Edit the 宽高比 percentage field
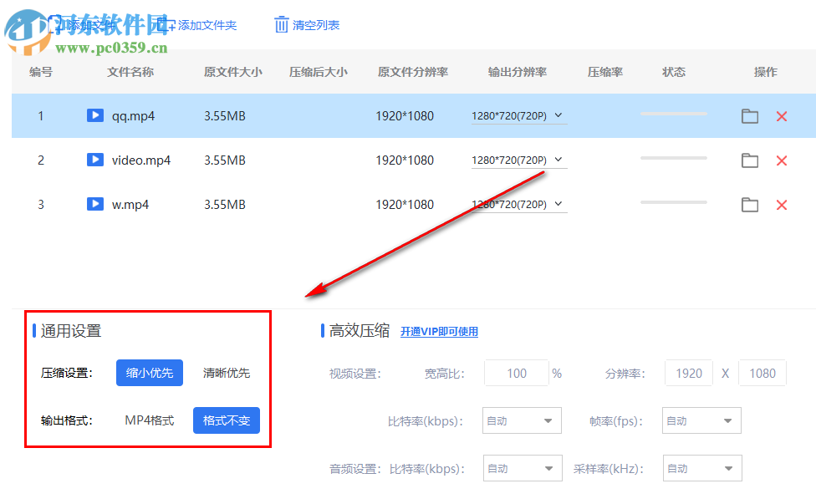Image resolution: width=816 pixels, height=504 pixels. pyautogui.click(x=516, y=373)
